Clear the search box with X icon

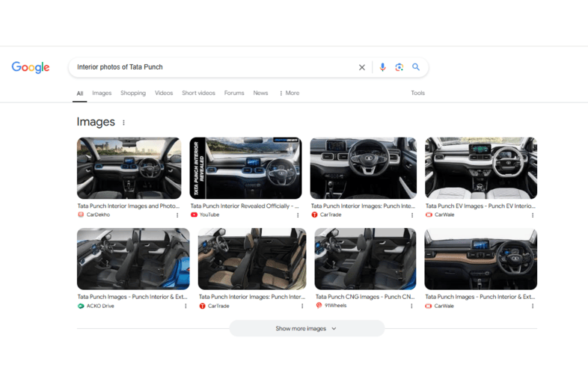coord(362,67)
